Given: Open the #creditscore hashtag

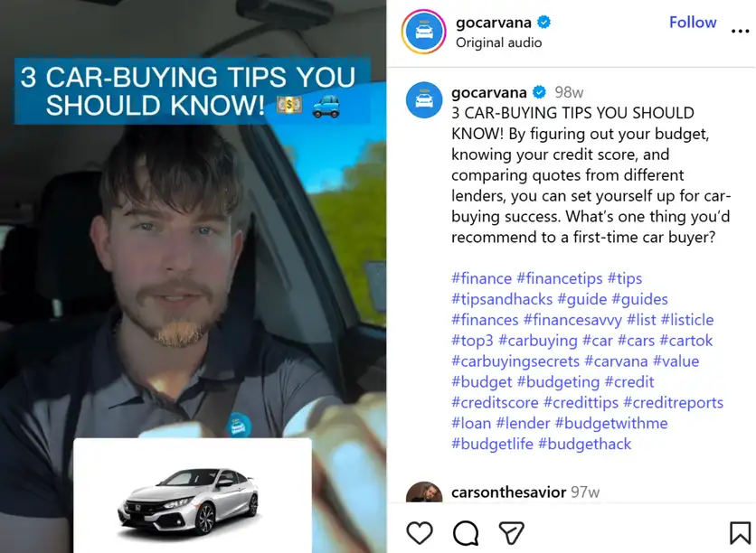Looking at the screenshot, I should click(x=495, y=403).
